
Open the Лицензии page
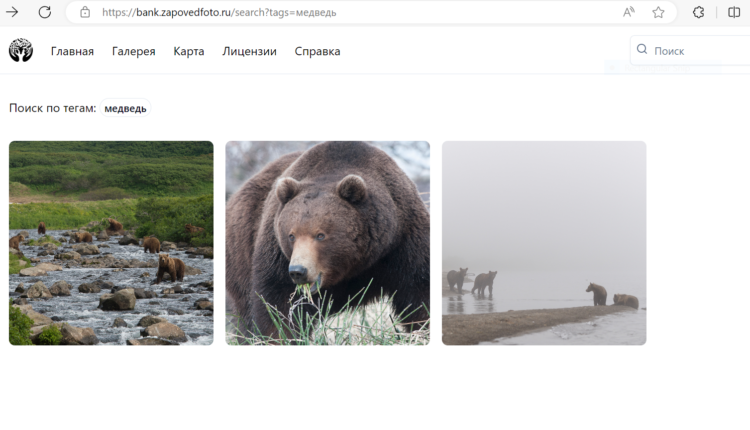pyautogui.click(x=249, y=51)
